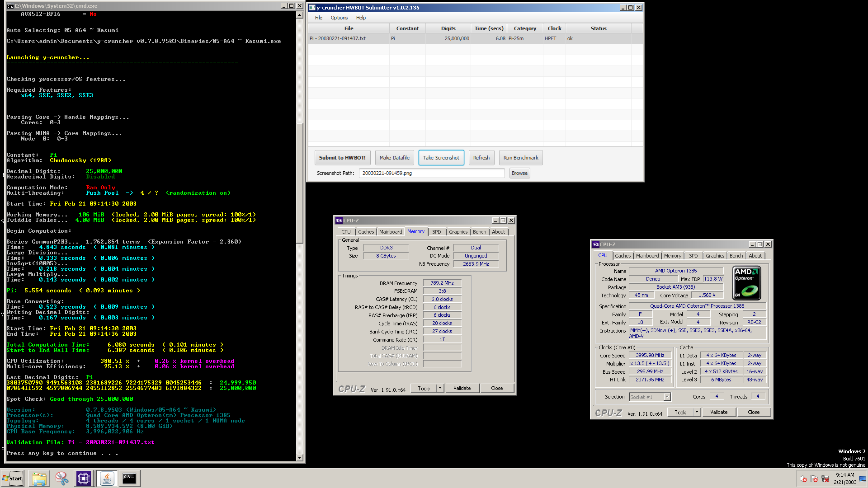The width and height of the screenshot is (868, 488).
Task: Click the Refresh button
Action: point(481,158)
